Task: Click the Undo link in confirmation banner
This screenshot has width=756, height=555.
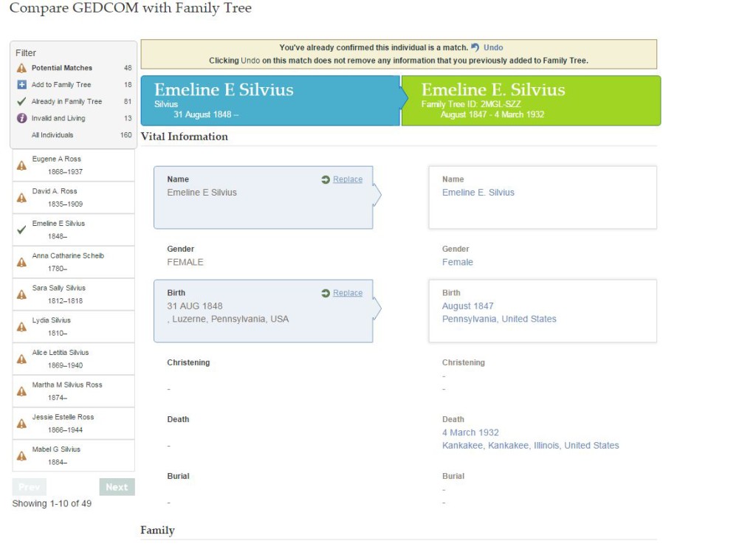Action: [493, 47]
